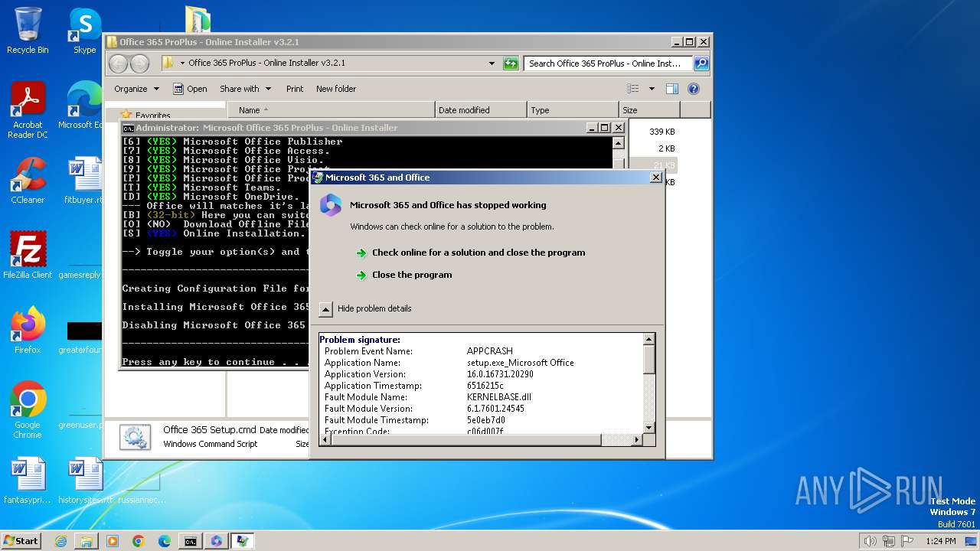This screenshot has width=980, height=551.
Task: Open Internet Explorer from the taskbar
Action: (60, 541)
